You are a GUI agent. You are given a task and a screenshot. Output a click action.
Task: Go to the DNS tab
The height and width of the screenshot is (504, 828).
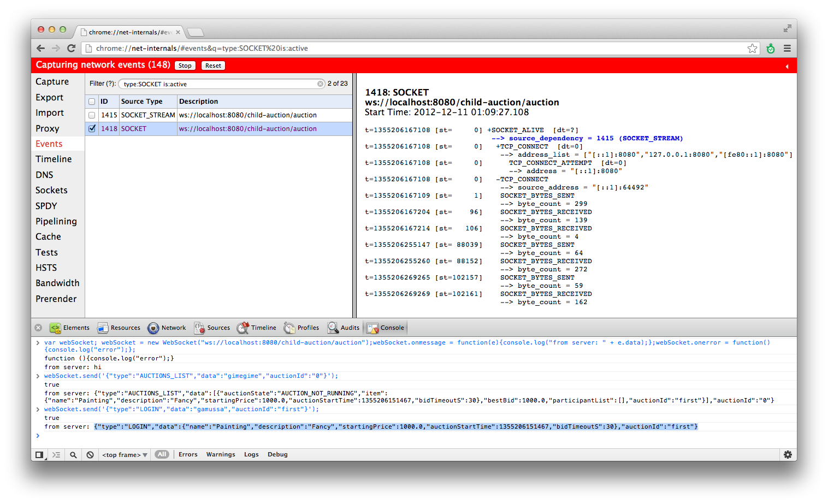tap(44, 175)
